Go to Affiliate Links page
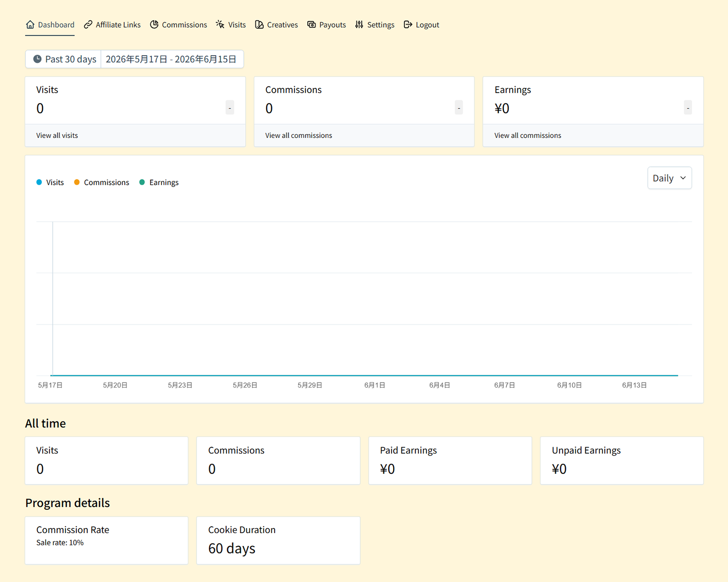Viewport: 728px width, 582px height. [x=112, y=25]
